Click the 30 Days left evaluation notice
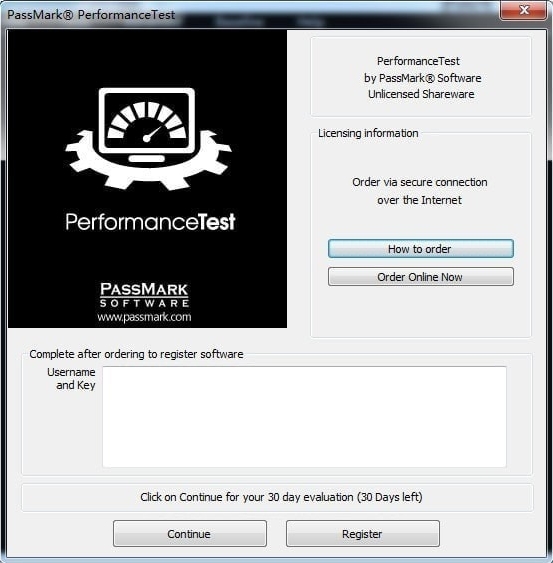The width and height of the screenshot is (553, 563). click(281, 497)
